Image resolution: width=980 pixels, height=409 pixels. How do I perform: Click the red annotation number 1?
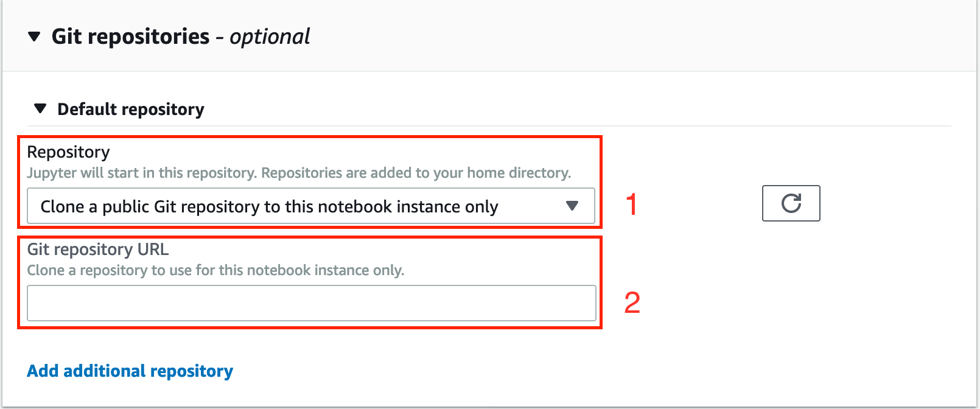click(x=632, y=204)
